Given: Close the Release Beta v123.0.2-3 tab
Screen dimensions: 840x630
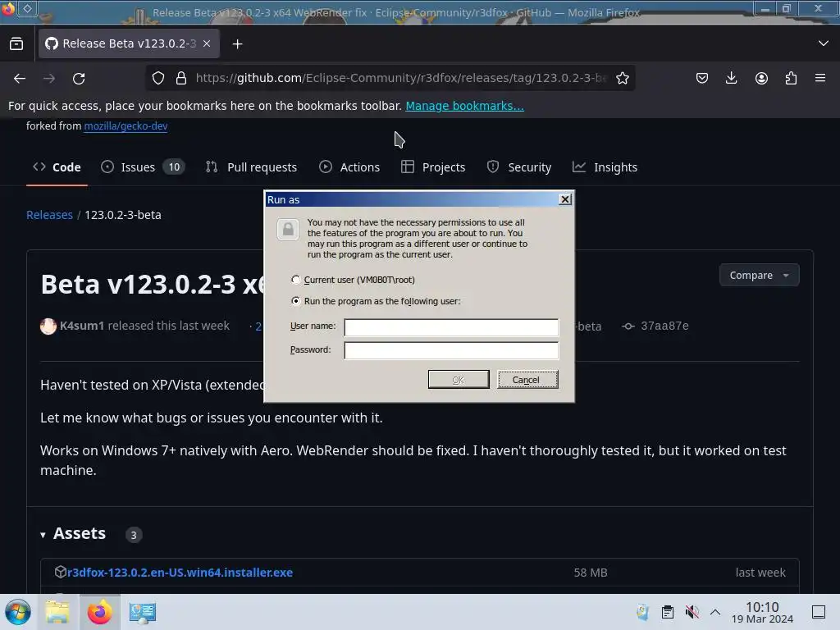Looking at the screenshot, I should 207,43.
